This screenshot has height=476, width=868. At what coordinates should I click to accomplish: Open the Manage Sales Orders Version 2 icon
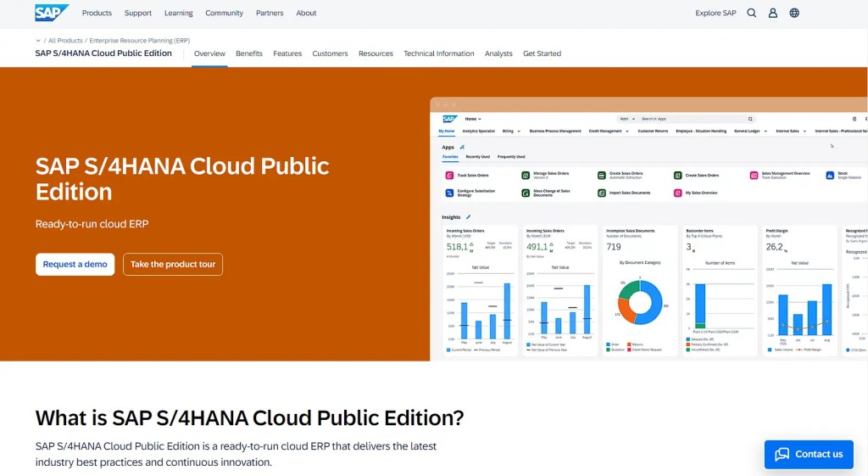[526, 175]
